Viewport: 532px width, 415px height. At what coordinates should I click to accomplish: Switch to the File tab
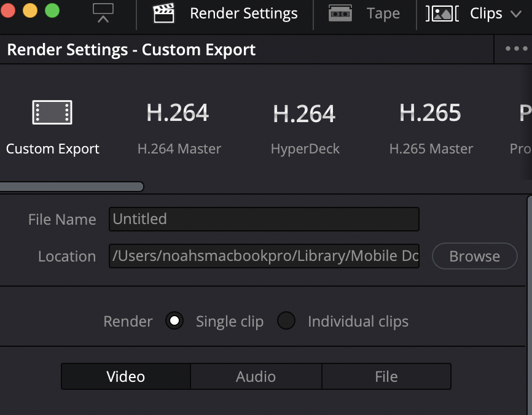pyautogui.click(x=386, y=376)
